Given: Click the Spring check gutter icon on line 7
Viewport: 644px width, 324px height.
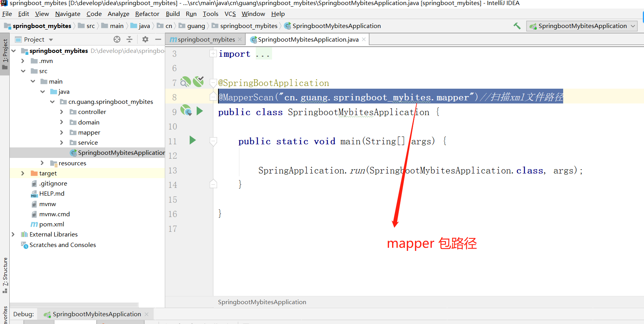Looking at the screenshot, I should point(198,81).
